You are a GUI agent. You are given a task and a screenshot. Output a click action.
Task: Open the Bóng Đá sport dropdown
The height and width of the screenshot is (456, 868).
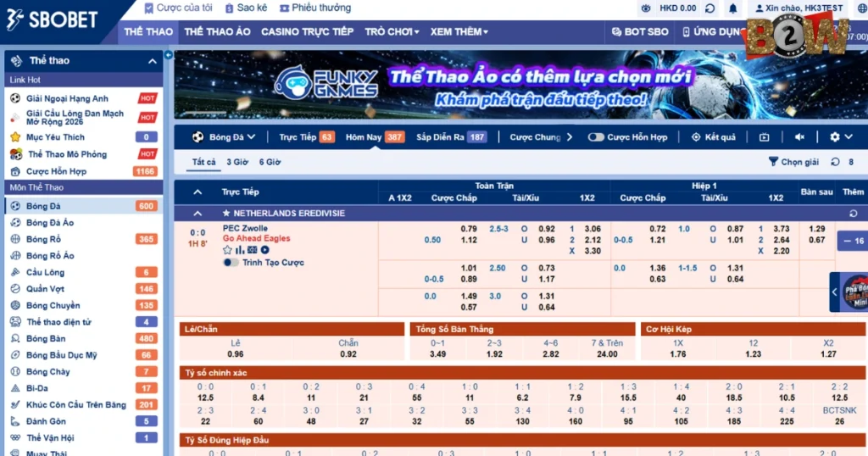coord(224,136)
